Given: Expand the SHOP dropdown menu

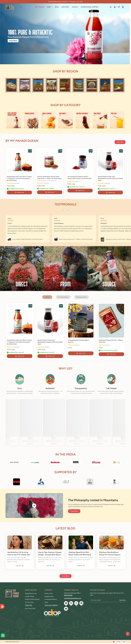Looking at the screenshot, I should (x=50, y=7).
